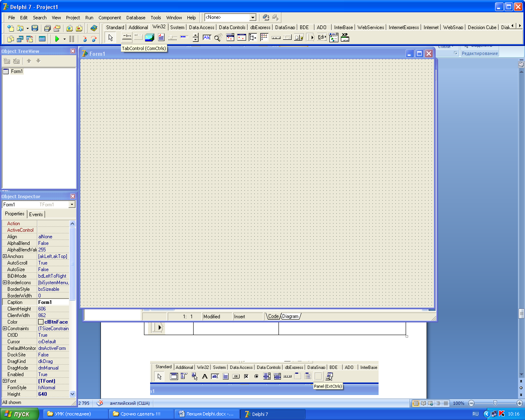Open the Tools menu
The width and height of the screenshot is (525, 420).
156,18
